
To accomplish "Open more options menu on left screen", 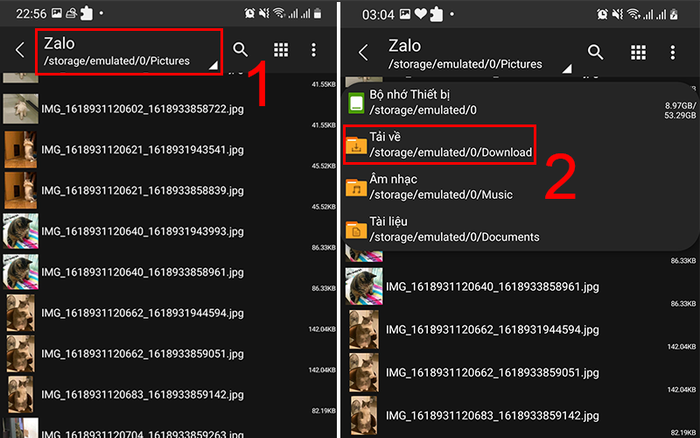I will click(314, 50).
